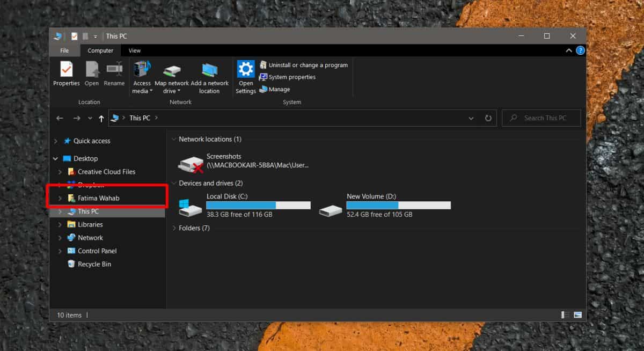Toggle details layout in the status bar
Screen dimensions: 644x351
click(565, 315)
